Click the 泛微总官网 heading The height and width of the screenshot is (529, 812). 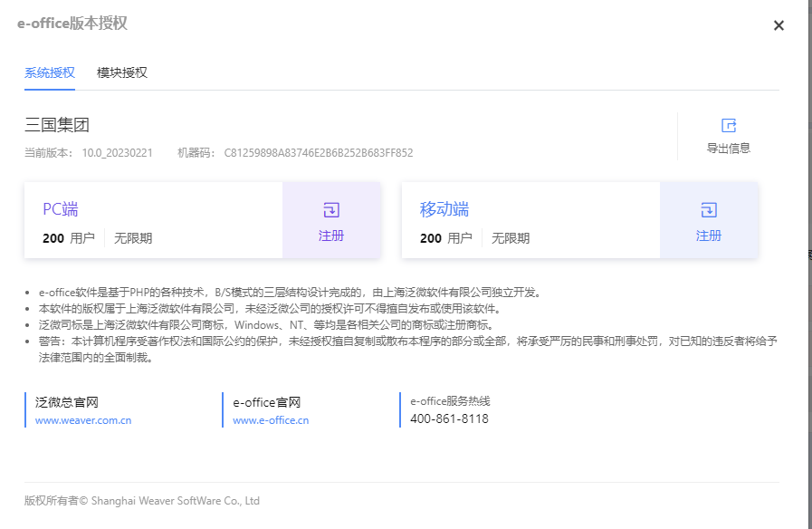coord(67,402)
